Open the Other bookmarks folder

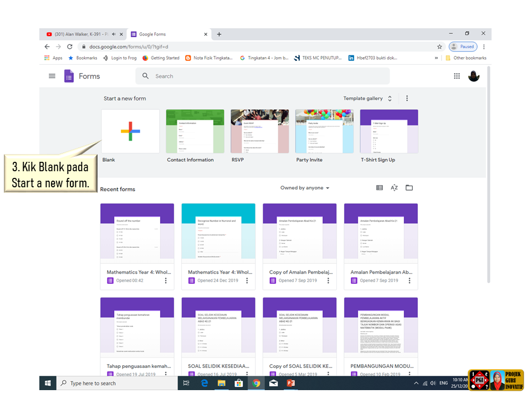[466, 58]
